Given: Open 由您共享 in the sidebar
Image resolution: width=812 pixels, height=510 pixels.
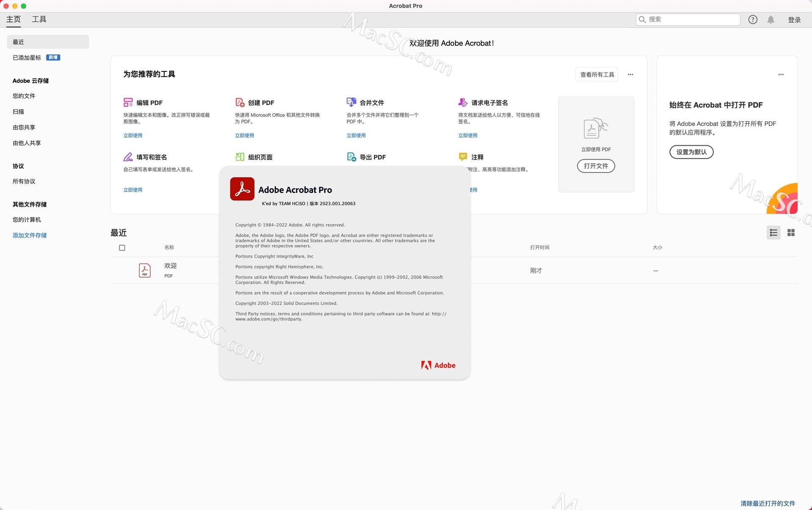Looking at the screenshot, I should (24, 127).
